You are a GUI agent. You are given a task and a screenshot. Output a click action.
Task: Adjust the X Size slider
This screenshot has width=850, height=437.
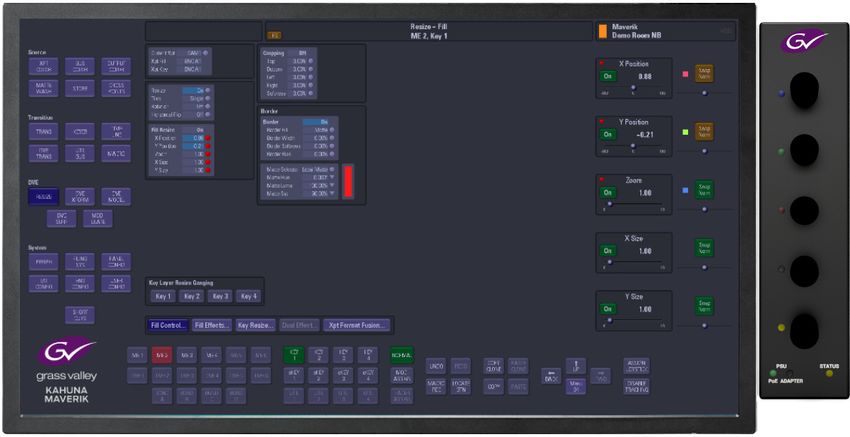pyautogui.click(x=633, y=262)
